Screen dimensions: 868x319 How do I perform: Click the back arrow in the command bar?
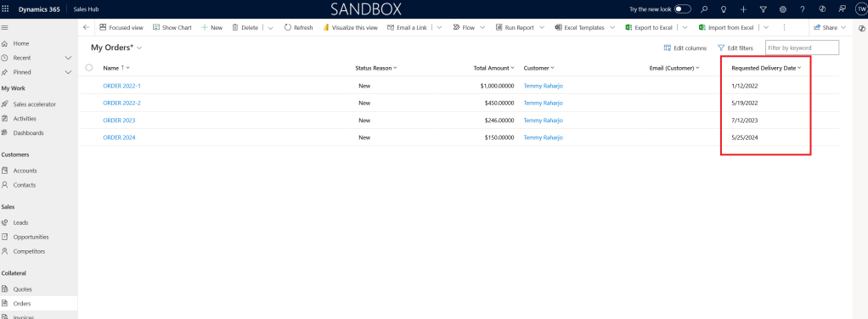pos(86,28)
